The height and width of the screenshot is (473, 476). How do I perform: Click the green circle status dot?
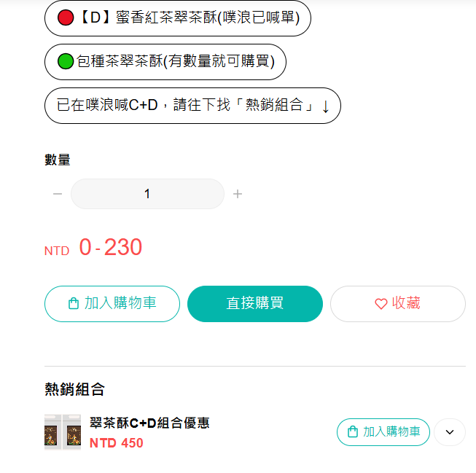66,61
